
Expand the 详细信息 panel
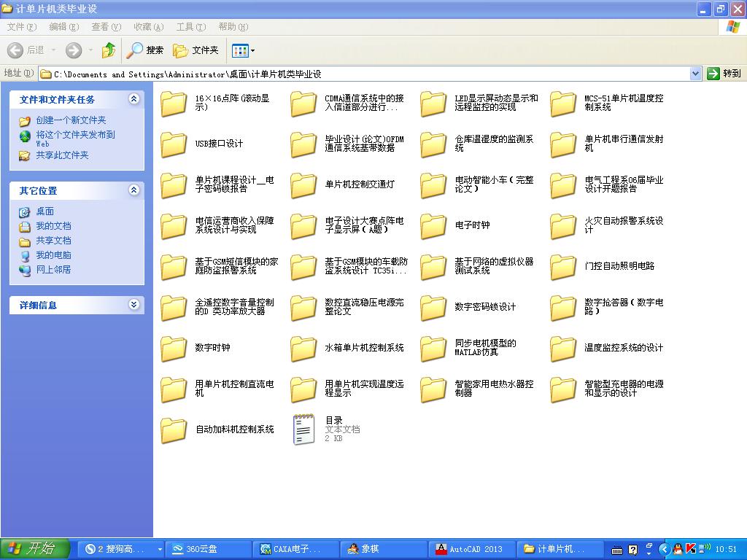pyautogui.click(x=134, y=305)
